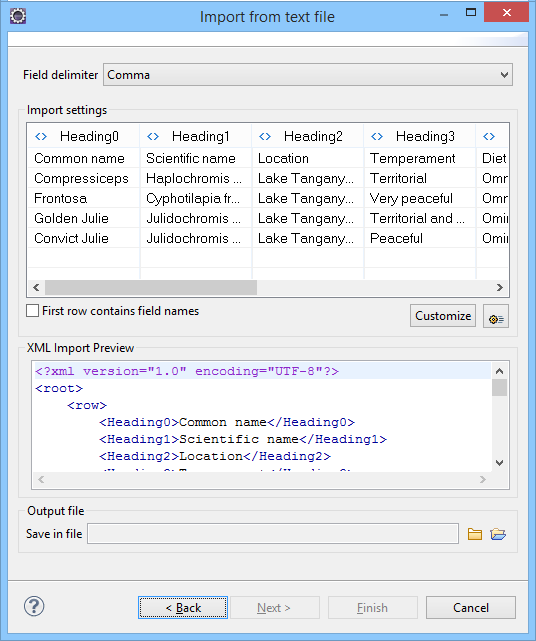Open help with the question mark icon

coord(34,606)
